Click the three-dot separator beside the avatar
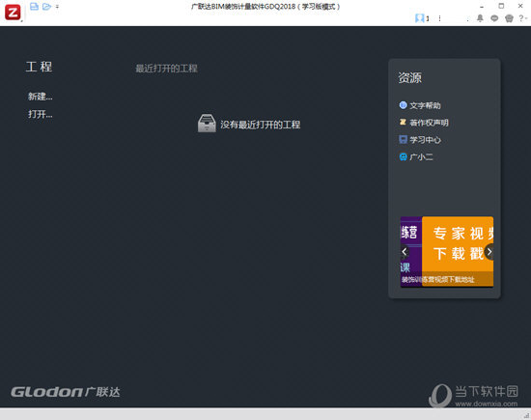Viewport: 531px width, 420px height. click(x=439, y=18)
